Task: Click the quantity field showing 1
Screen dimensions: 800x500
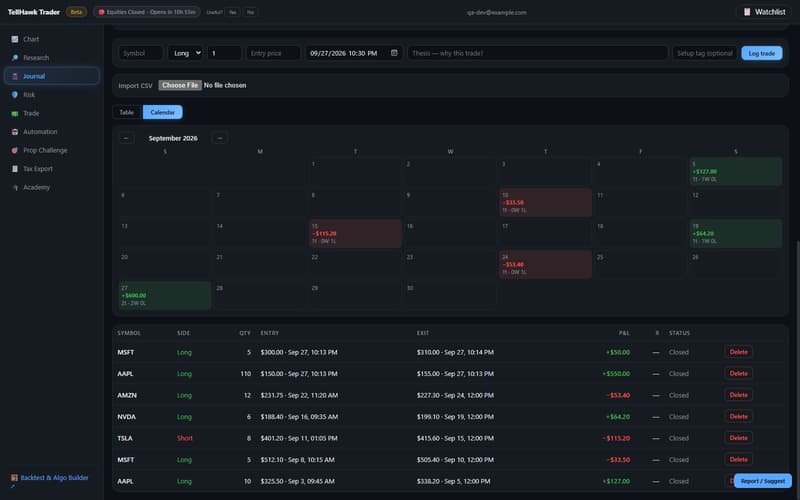Action: 224,53
